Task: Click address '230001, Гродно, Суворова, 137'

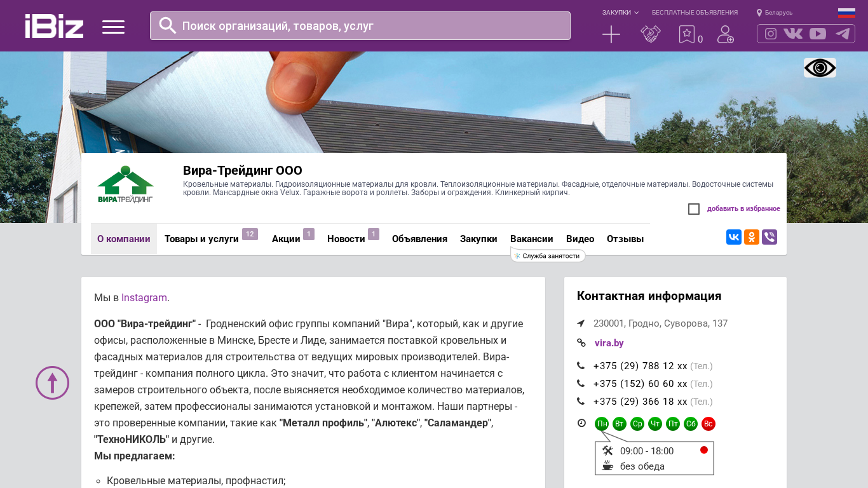Action: 661,323
